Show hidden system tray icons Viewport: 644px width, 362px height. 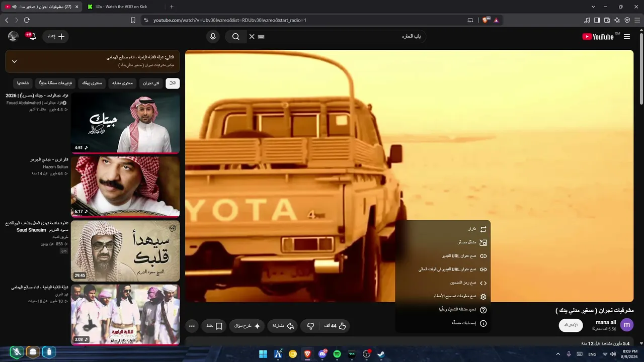pos(557,354)
